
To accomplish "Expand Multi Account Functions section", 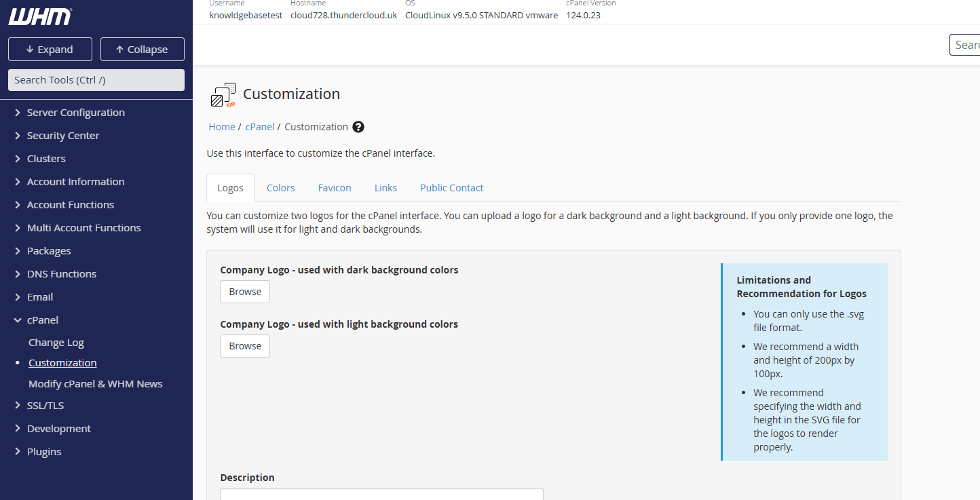I will (83, 228).
